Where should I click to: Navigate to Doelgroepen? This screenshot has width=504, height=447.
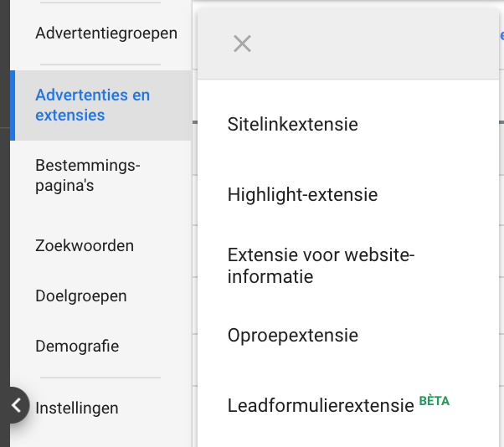coord(81,296)
